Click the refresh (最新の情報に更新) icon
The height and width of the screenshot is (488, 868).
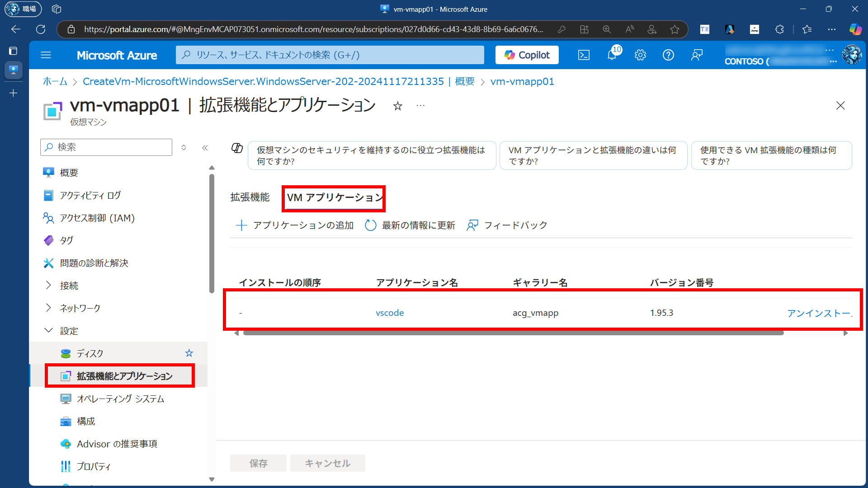[370, 225]
